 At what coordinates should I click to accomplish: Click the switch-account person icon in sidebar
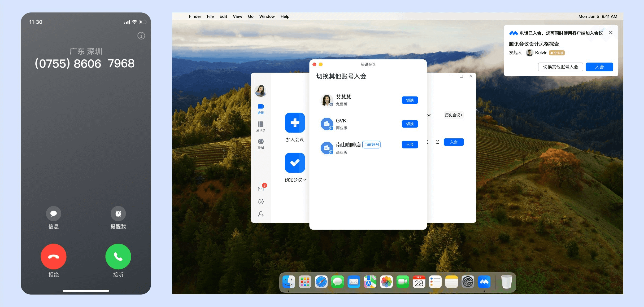[x=261, y=214]
